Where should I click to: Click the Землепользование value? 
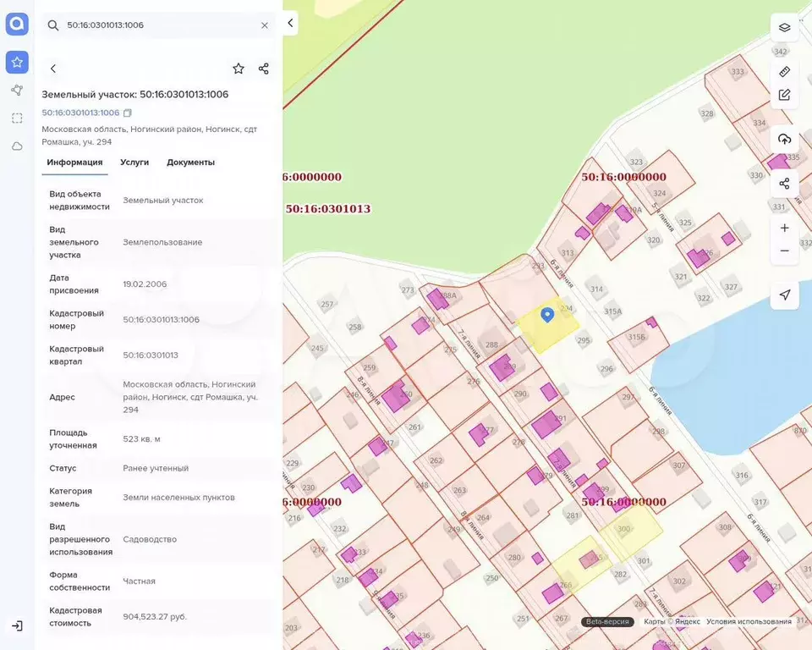pos(162,242)
